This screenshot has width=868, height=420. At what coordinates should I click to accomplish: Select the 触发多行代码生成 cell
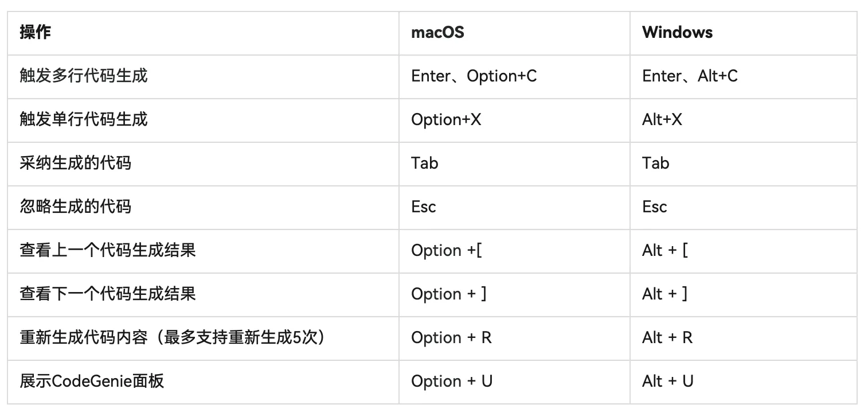point(84,76)
